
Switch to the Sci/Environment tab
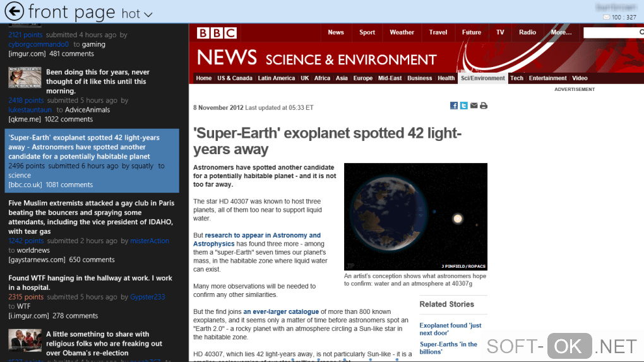click(x=483, y=78)
